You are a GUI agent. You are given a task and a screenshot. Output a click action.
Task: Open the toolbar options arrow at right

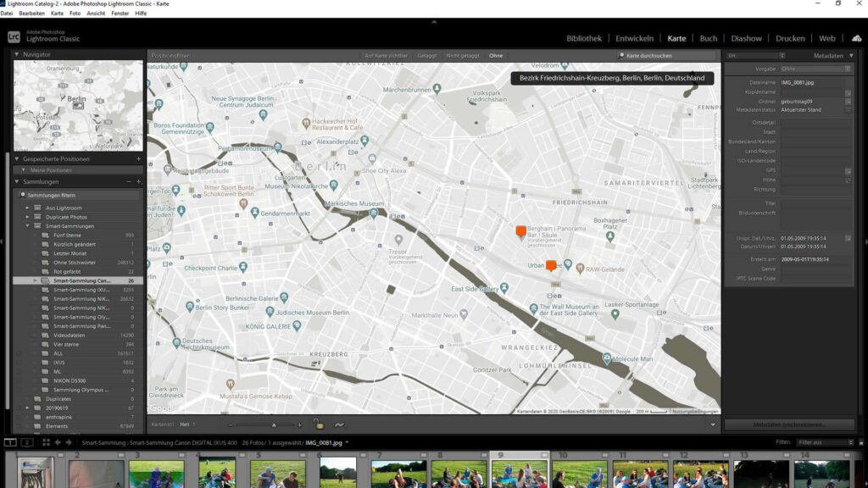coord(712,425)
